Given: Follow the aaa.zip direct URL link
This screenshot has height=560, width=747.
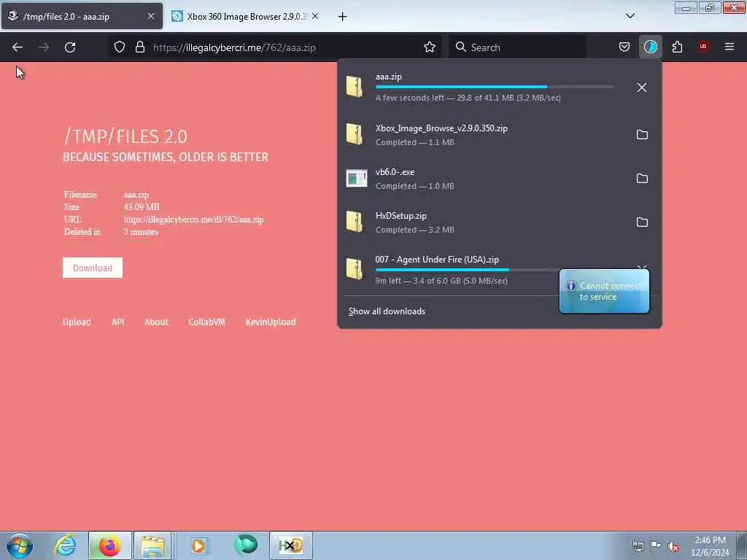Looking at the screenshot, I should click(x=193, y=219).
